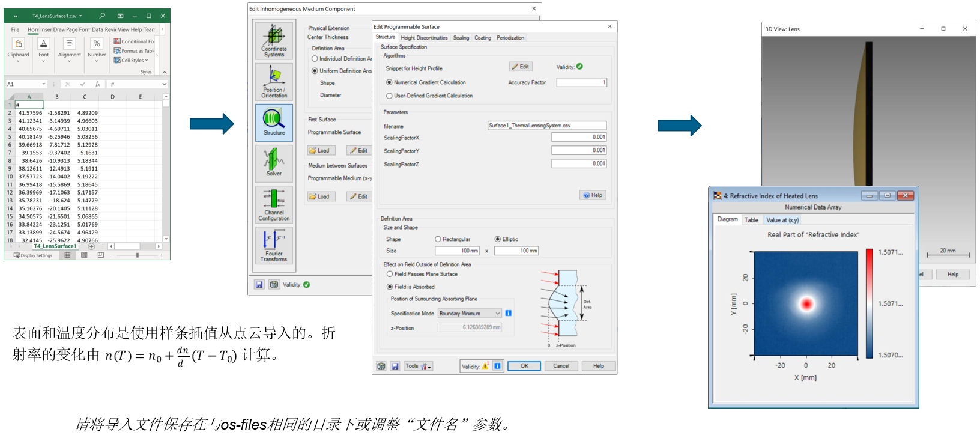Open Font group in Excel ribbon
This screenshot has width=980, height=435.
[x=44, y=50]
